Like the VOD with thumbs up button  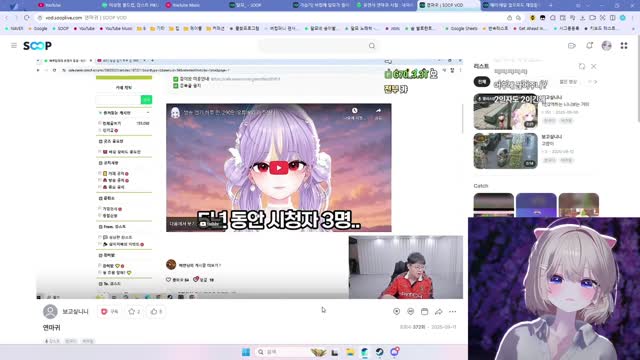point(156,311)
